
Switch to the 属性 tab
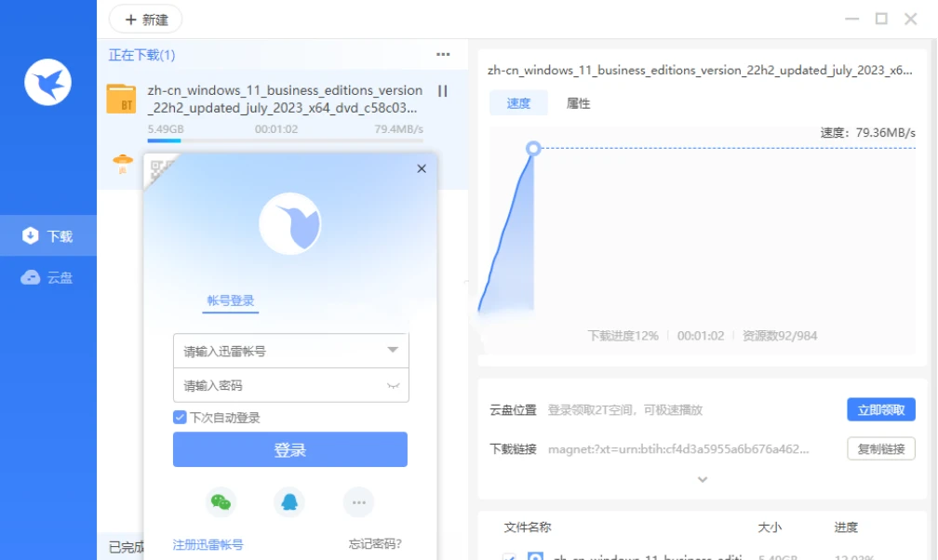pyautogui.click(x=578, y=103)
